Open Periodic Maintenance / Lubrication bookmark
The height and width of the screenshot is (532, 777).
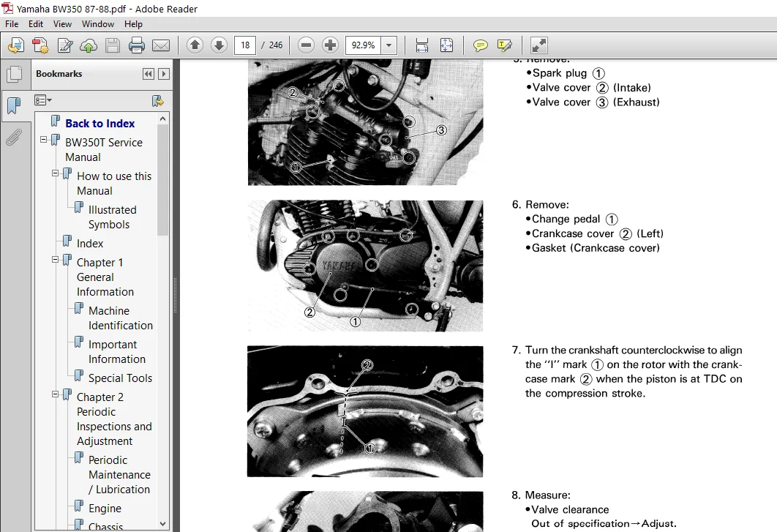[119, 475]
